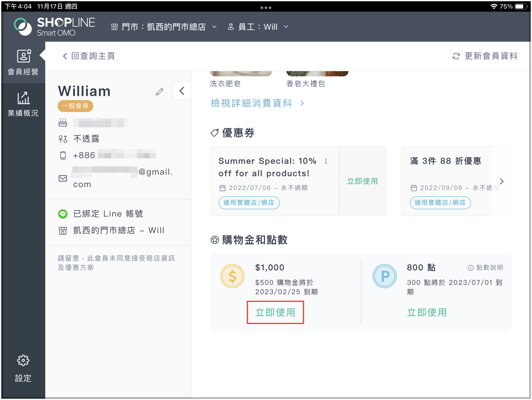This screenshot has width=532, height=400.
Task: Click the email envelope icon
Action: tap(63, 178)
